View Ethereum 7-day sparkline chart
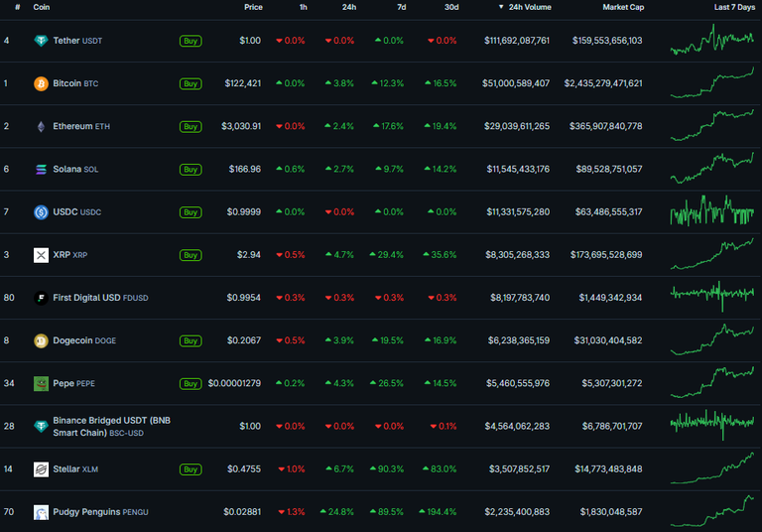The width and height of the screenshot is (762, 532). click(x=712, y=125)
